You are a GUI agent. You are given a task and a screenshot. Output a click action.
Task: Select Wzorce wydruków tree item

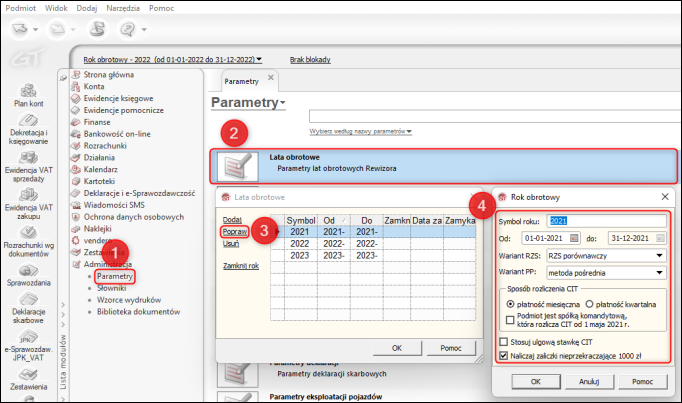pos(129,300)
